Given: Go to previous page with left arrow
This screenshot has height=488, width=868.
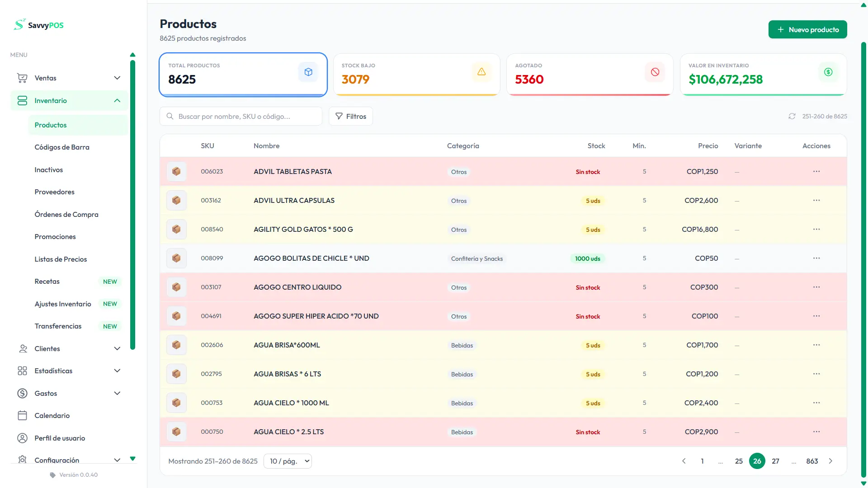Looking at the screenshot, I should [684, 461].
